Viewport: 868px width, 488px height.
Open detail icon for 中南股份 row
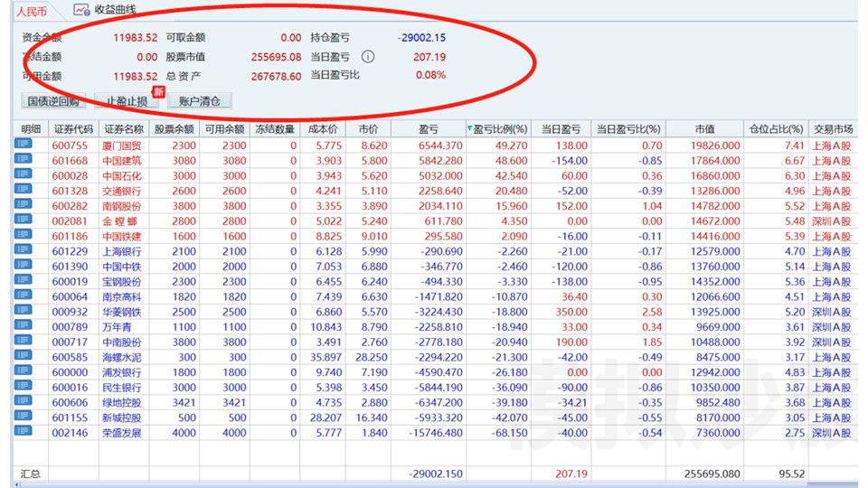click(24, 341)
